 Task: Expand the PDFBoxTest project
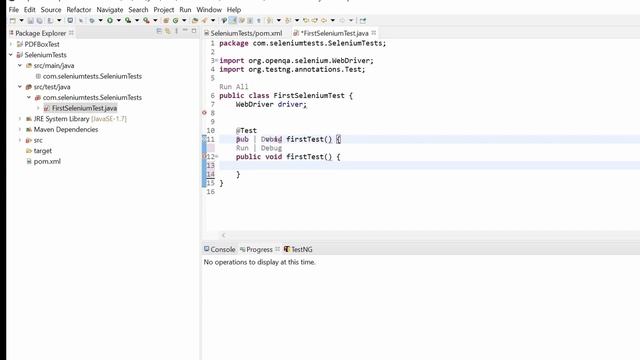11,44
